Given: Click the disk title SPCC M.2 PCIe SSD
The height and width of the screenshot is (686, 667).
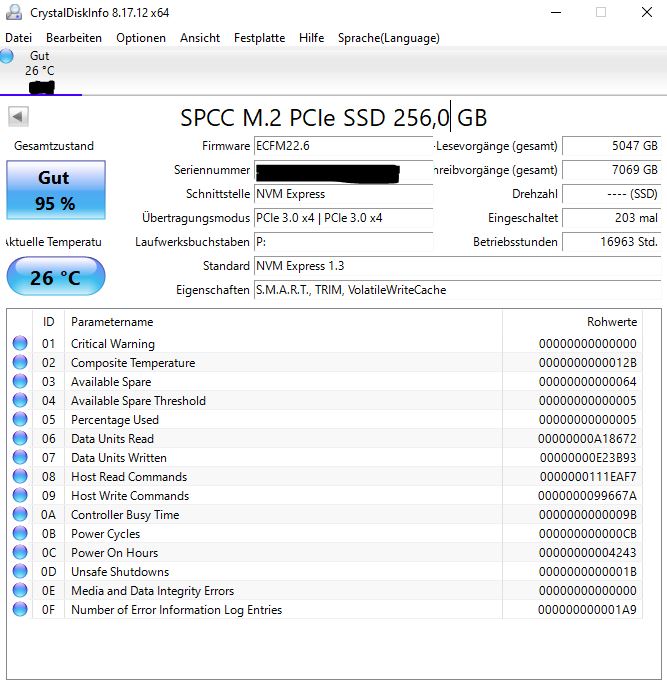Looking at the screenshot, I should click(334, 118).
